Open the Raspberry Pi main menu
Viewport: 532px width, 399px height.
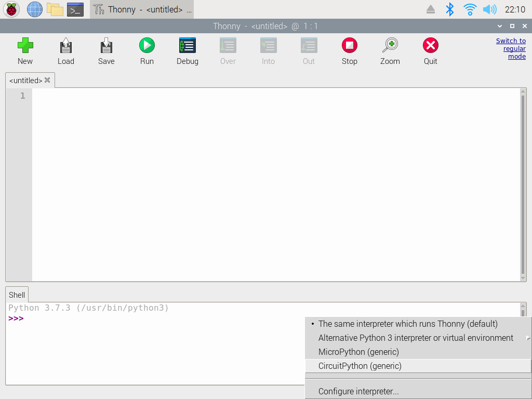pyautogui.click(x=11, y=9)
